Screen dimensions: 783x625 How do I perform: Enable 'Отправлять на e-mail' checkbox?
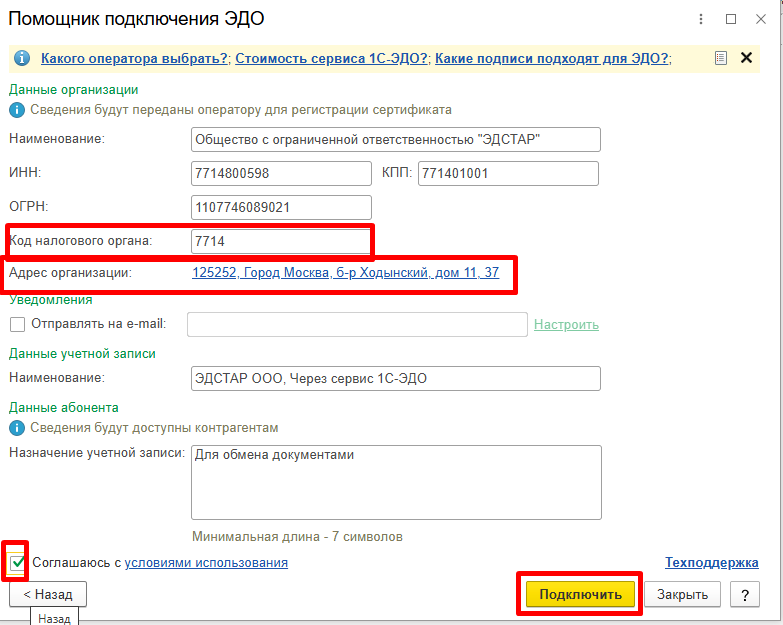(x=17, y=324)
